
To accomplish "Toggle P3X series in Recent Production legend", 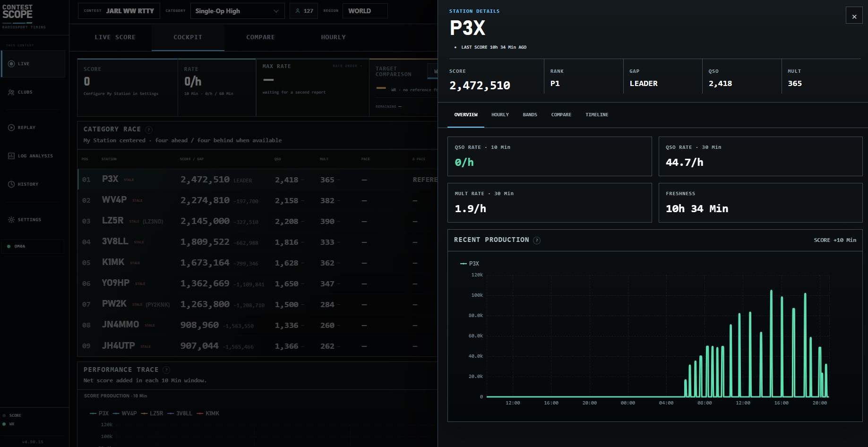I will pyautogui.click(x=470, y=264).
